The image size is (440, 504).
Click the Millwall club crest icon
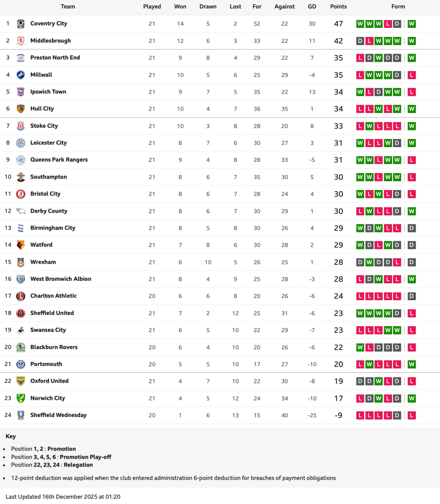pos(21,75)
